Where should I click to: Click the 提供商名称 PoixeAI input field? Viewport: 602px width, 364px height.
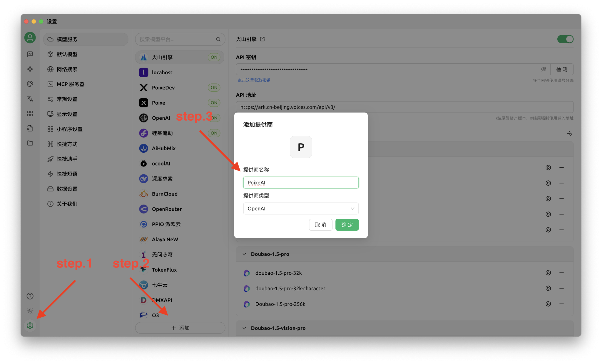(301, 183)
